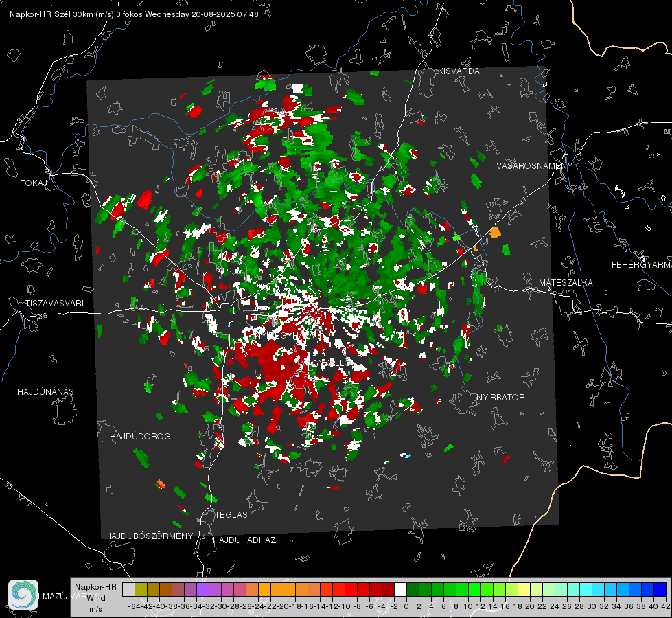Click the TOKAJ town label
The height and width of the screenshot is (618, 672).
(34, 183)
